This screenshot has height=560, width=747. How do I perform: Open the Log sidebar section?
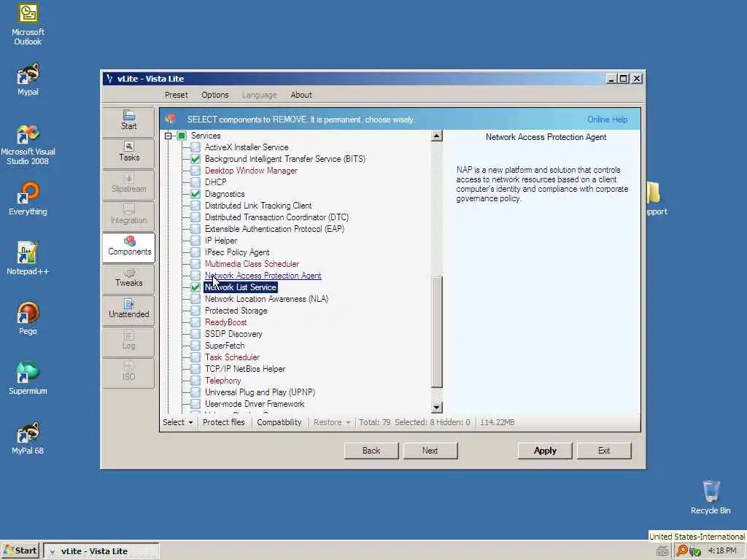(128, 341)
